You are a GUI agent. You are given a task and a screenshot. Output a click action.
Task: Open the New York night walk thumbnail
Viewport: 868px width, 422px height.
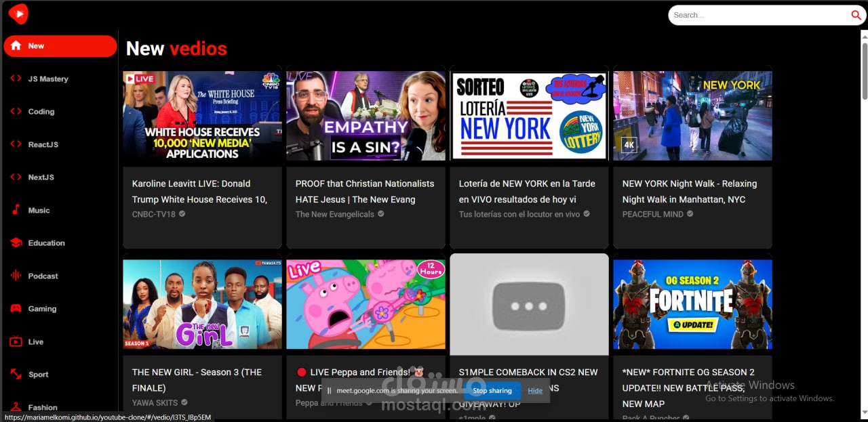(692, 116)
